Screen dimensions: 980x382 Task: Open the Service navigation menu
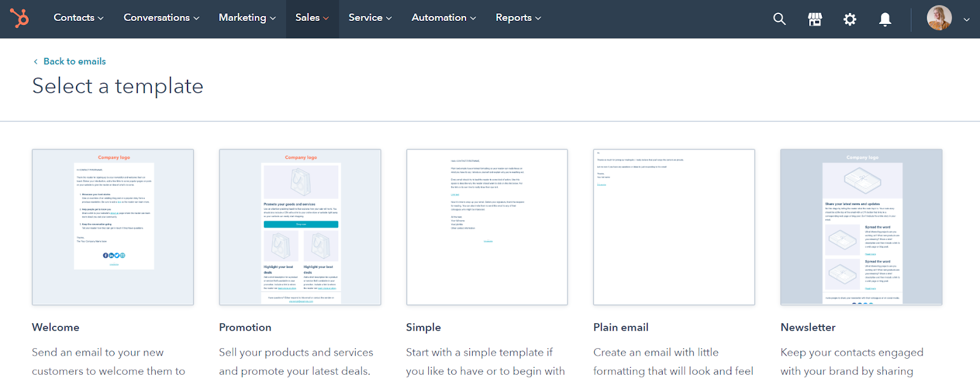[x=370, y=18]
